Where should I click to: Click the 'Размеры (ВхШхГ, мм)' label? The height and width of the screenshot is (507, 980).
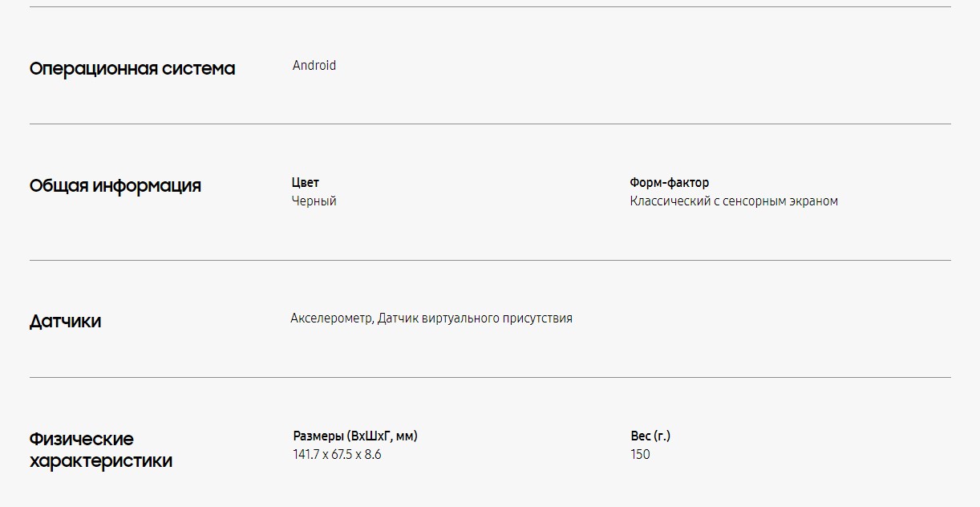click(x=355, y=436)
